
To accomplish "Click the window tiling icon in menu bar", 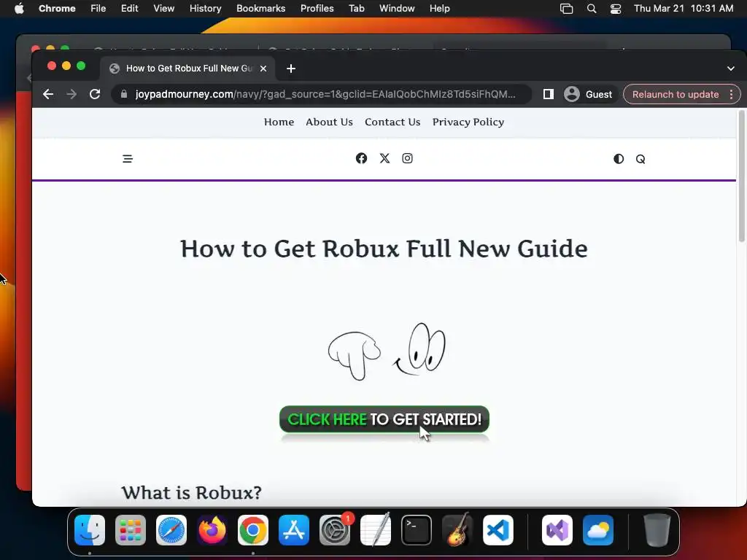I will click(566, 9).
